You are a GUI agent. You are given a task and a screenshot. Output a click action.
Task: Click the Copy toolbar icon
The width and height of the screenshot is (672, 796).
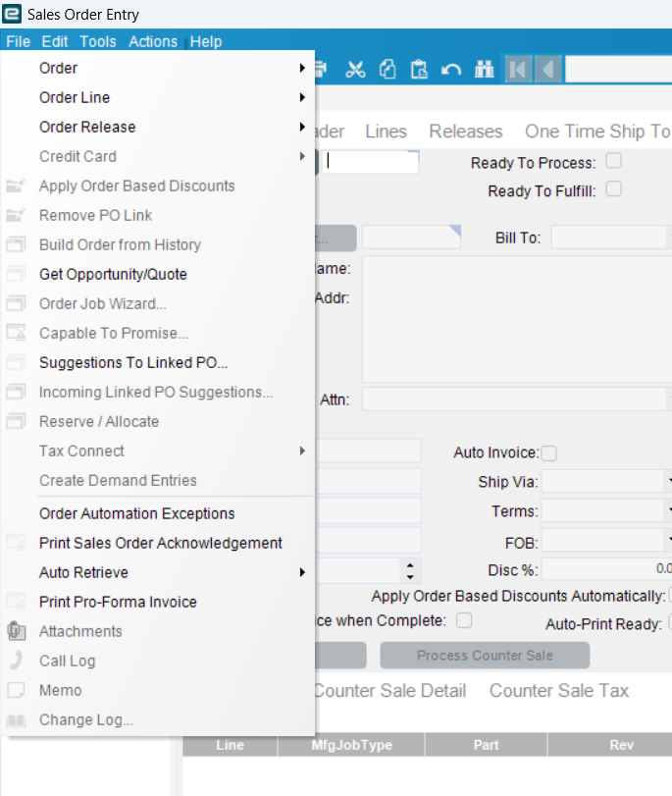pos(388,70)
